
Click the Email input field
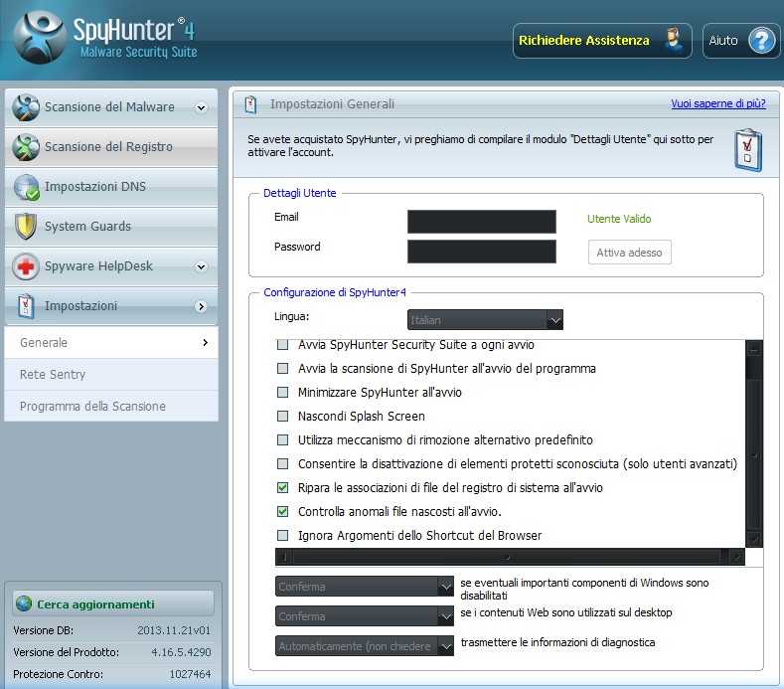[482, 222]
